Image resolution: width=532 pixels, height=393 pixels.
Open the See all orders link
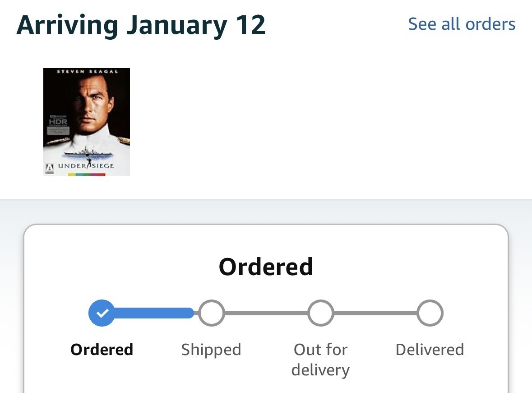(462, 24)
